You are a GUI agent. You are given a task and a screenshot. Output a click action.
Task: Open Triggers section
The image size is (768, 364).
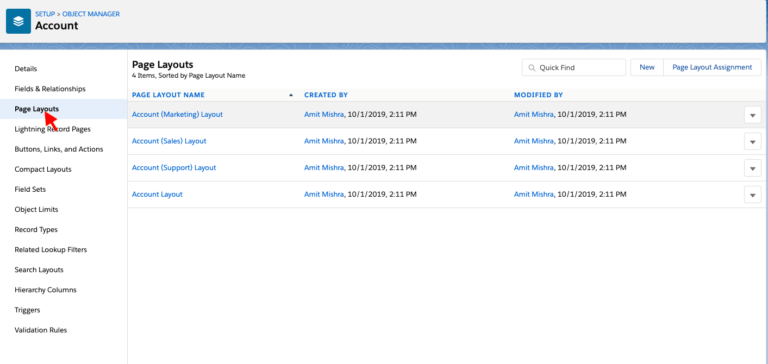[27, 310]
